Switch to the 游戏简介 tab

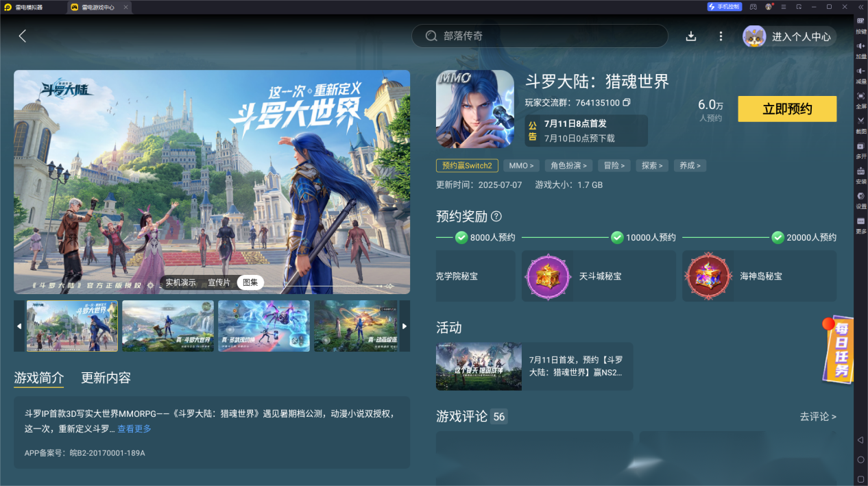[x=38, y=378]
